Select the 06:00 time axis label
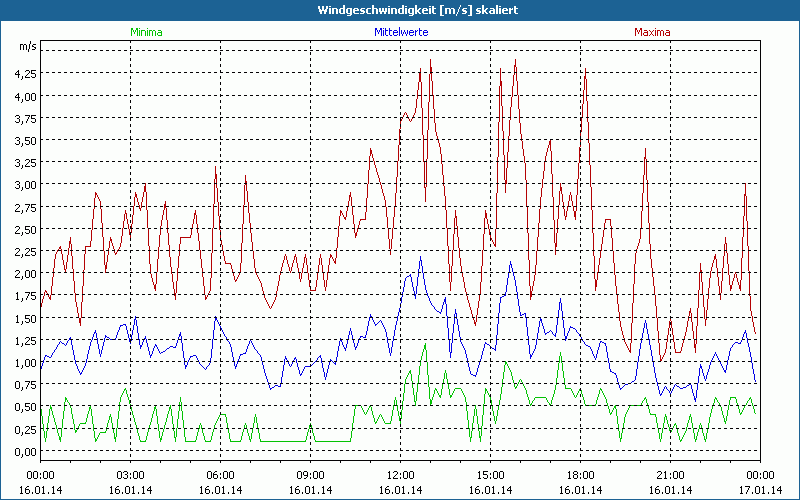The width and height of the screenshot is (800, 500). 220,474
